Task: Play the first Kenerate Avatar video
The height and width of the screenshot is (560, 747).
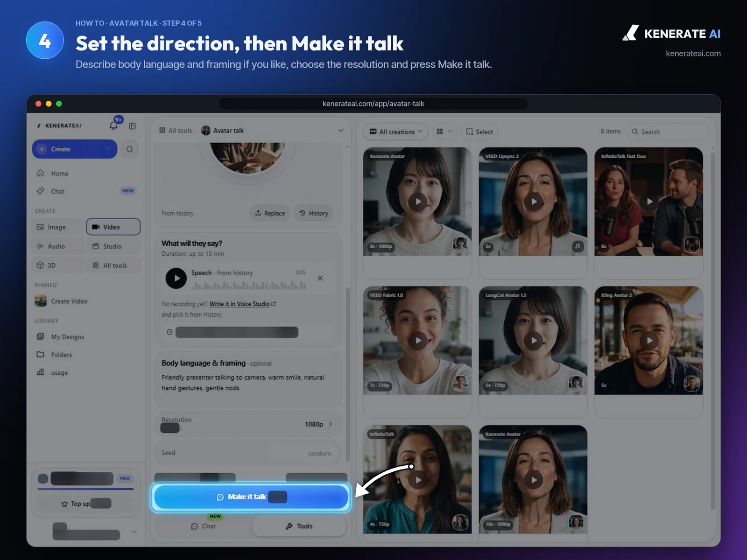Action: click(418, 202)
